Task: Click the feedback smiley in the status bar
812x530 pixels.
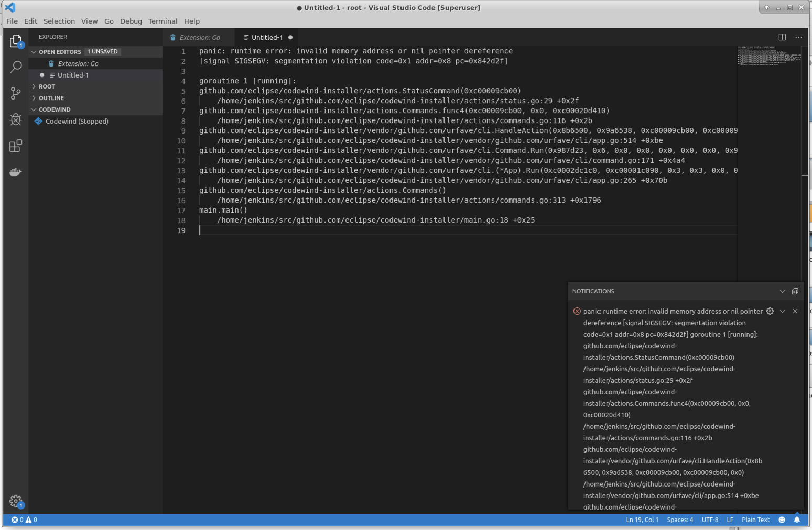Action: (782, 520)
